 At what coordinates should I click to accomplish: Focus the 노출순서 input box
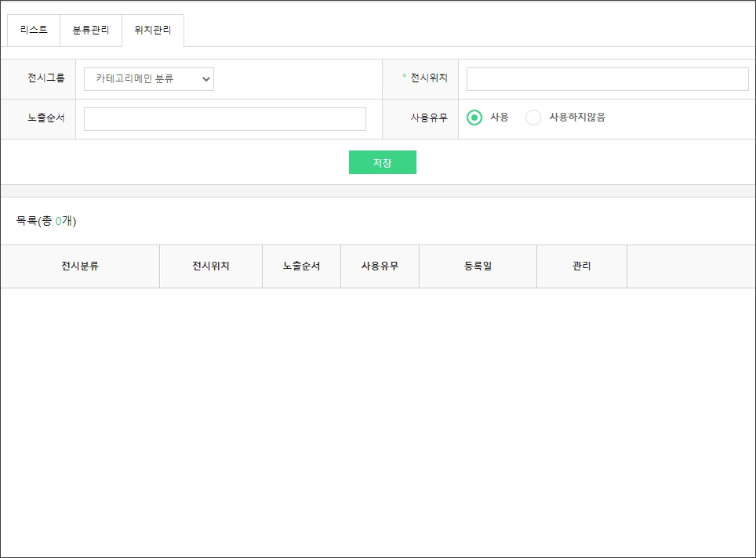[x=225, y=119]
